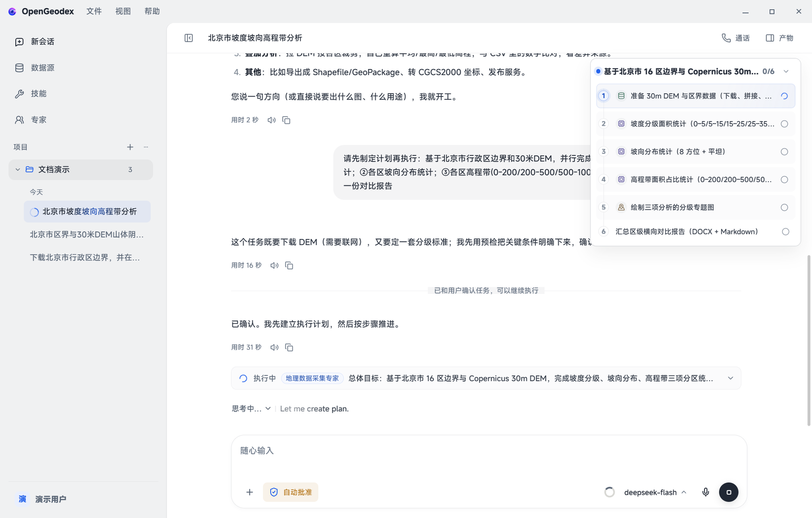Open the 产物 artifacts panel
The image size is (812, 518).
(x=780, y=38)
